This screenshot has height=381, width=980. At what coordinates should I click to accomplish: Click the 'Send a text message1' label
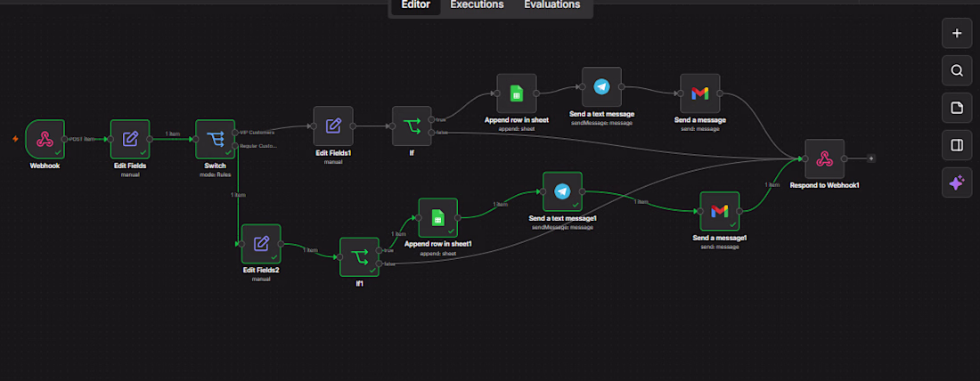click(562, 219)
